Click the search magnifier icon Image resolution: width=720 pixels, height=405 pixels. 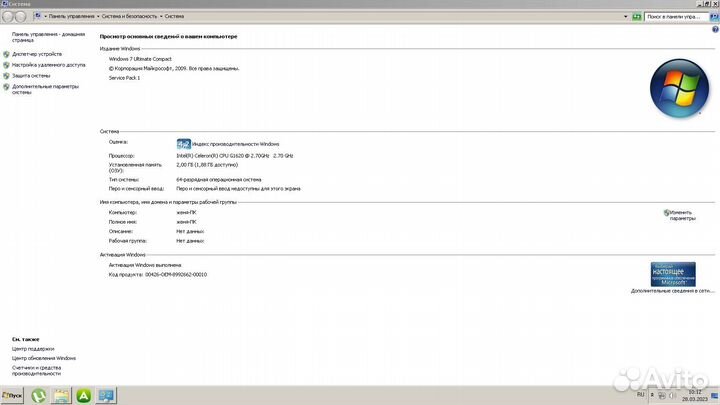pos(714,17)
